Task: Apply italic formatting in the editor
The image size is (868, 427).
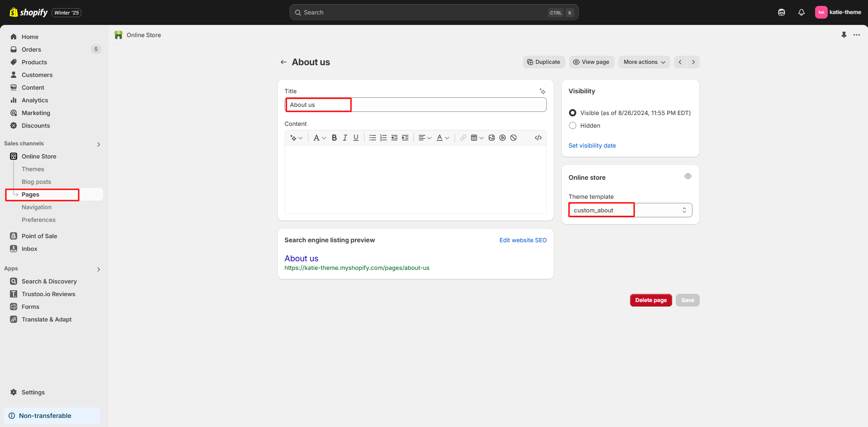Action: 345,138
